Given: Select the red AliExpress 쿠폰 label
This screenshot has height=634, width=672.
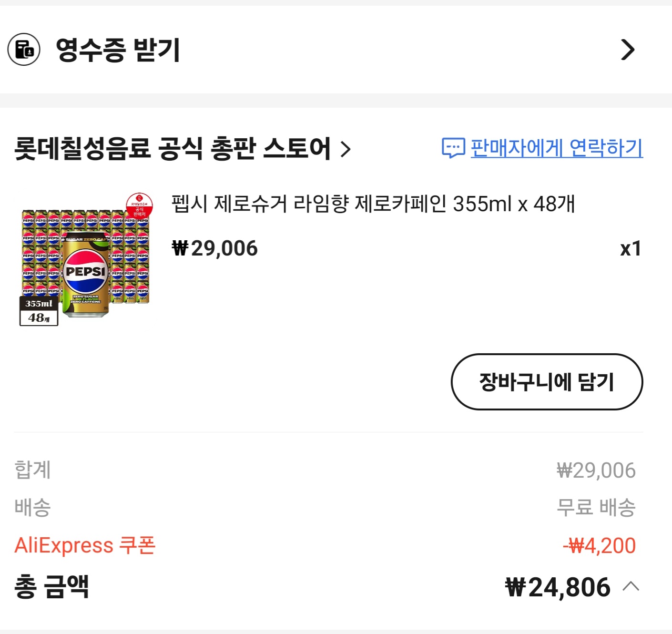Looking at the screenshot, I should point(85,545).
